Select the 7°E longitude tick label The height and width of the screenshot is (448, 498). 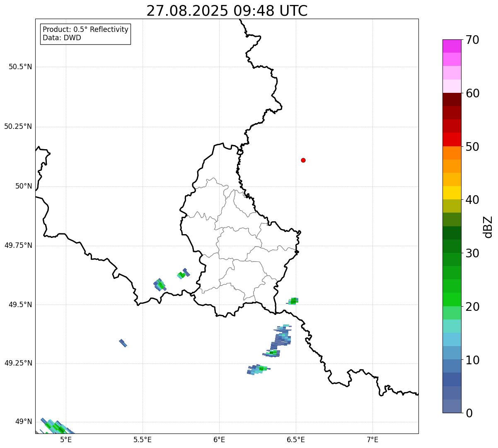click(372, 439)
